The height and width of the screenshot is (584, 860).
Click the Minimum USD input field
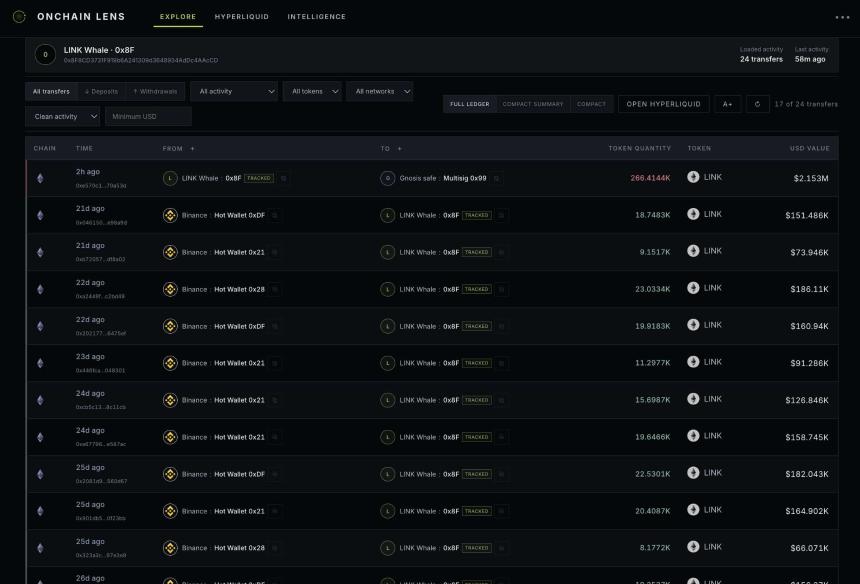pyautogui.click(x=148, y=116)
